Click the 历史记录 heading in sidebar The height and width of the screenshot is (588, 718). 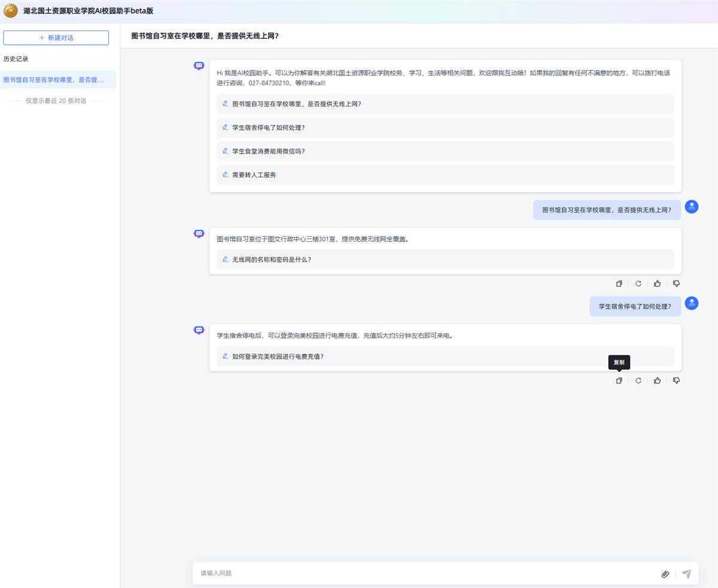pyautogui.click(x=16, y=59)
